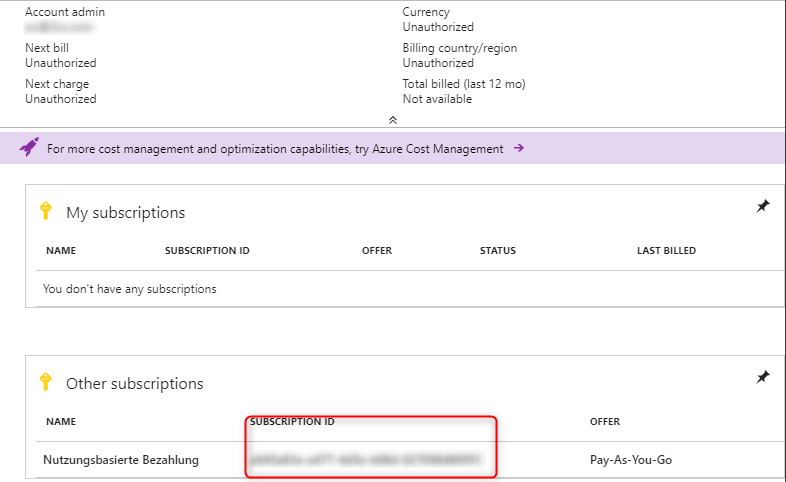The height and width of the screenshot is (482, 786).
Task: Sort My subscriptions by NAME column
Action: [61, 251]
